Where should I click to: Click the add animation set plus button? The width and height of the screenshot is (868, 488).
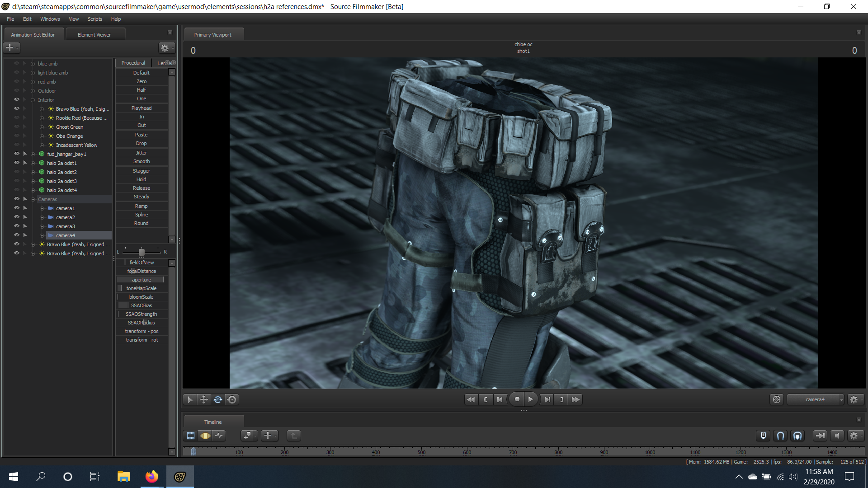pos(11,47)
